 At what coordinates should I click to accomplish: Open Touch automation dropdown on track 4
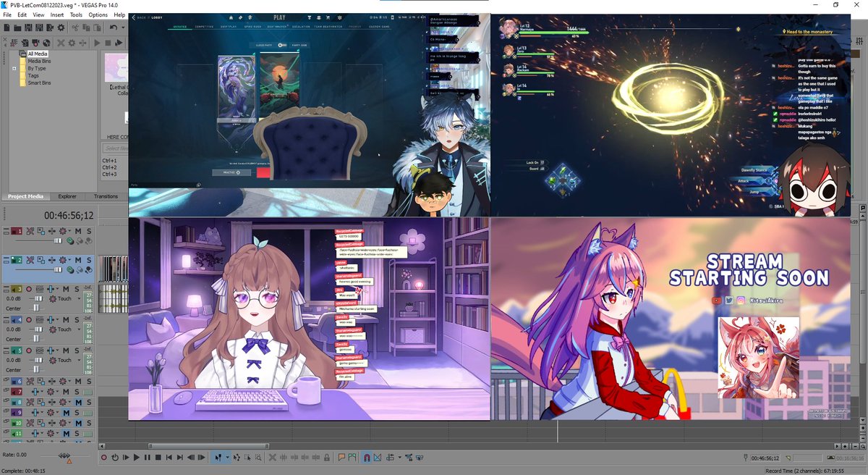tap(79, 329)
